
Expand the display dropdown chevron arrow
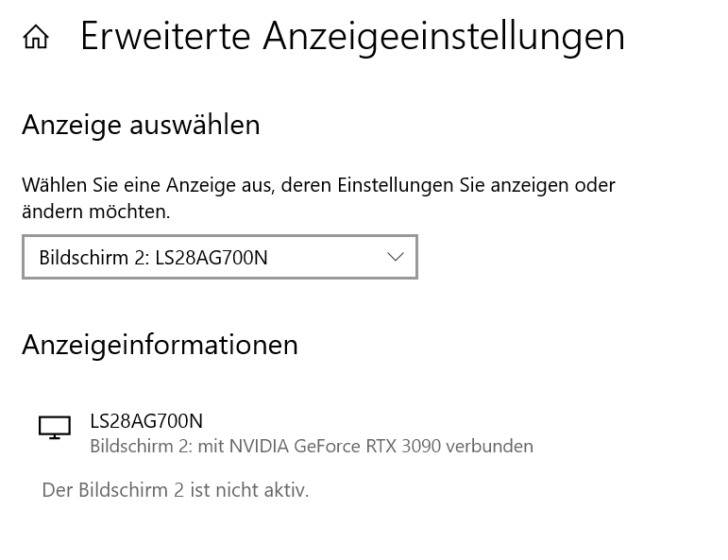click(x=396, y=257)
